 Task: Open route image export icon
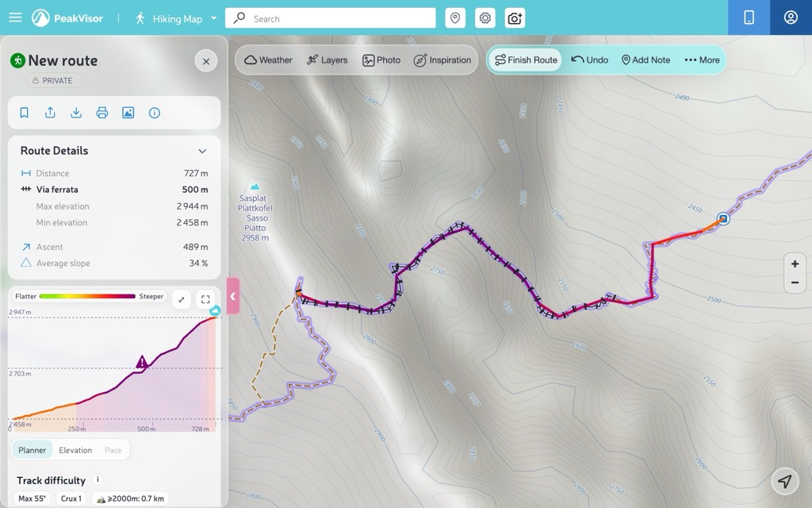tap(128, 113)
